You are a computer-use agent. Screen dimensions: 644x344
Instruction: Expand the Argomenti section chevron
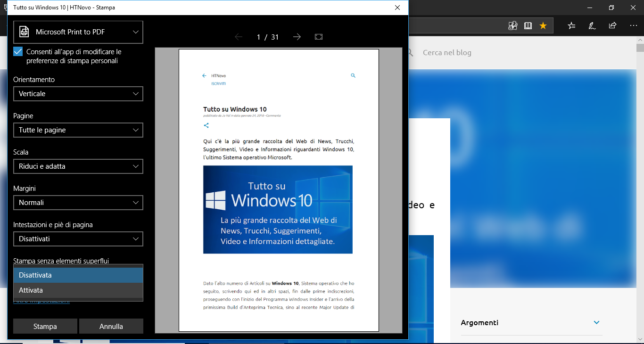click(596, 323)
